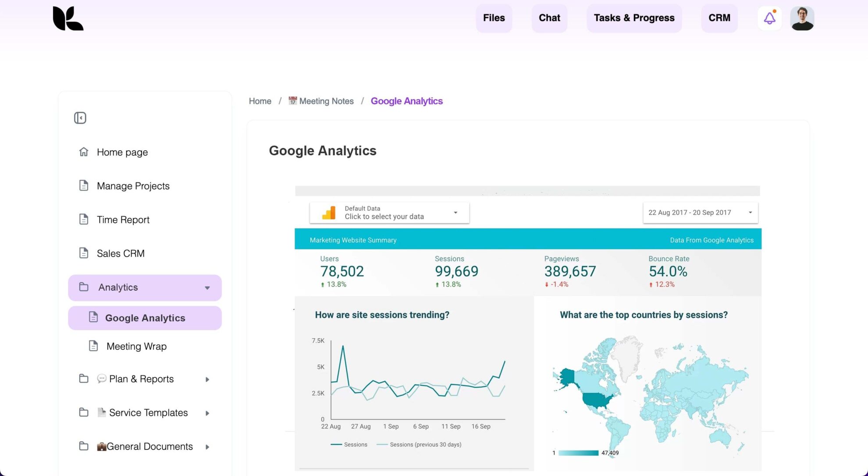Click the Analytics folder icon
This screenshot has width=868, height=476.
click(x=84, y=287)
